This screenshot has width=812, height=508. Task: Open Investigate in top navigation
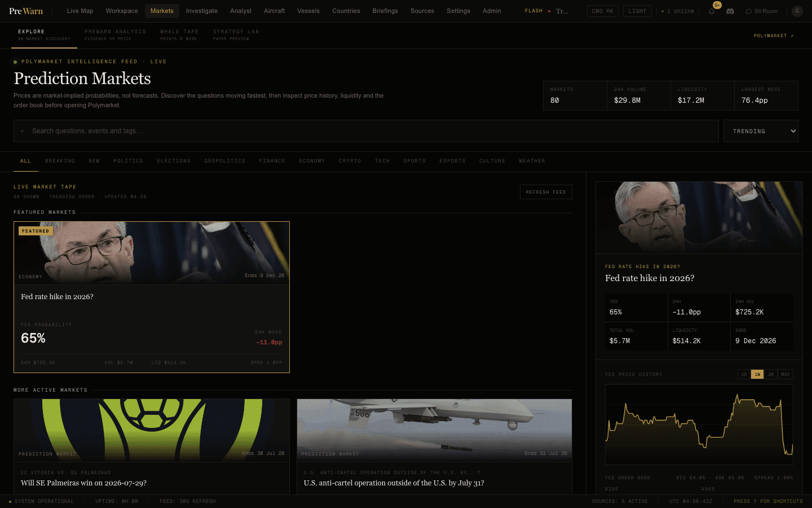click(202, 11)
